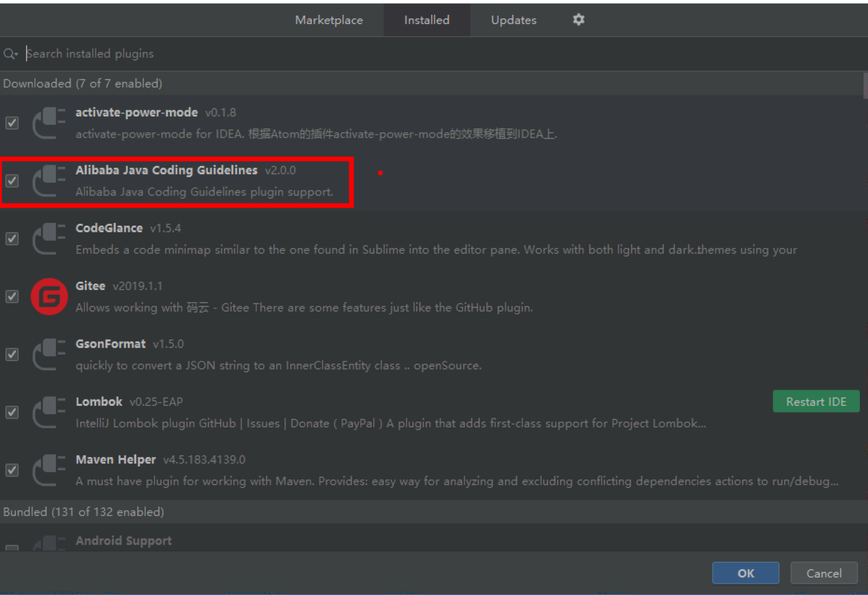The image size is (868, 595).
Task: Click the Lombok description text
Action: [391, 424]
